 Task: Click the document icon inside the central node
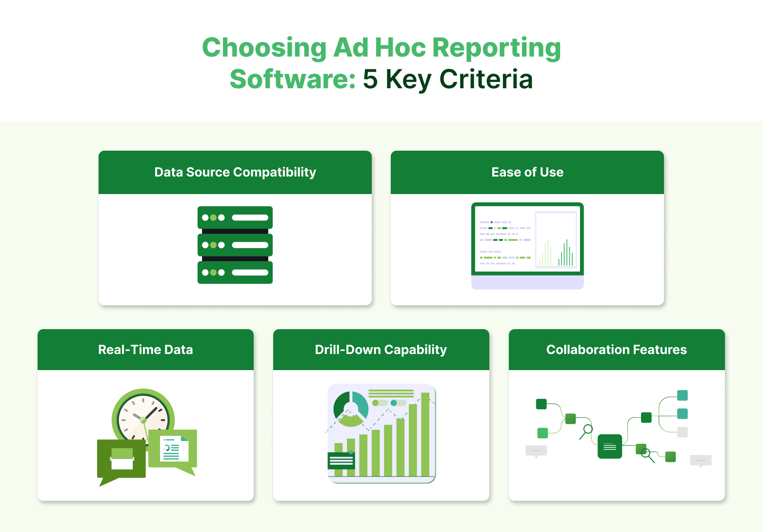pyautogui.click(x=609, y=446)
